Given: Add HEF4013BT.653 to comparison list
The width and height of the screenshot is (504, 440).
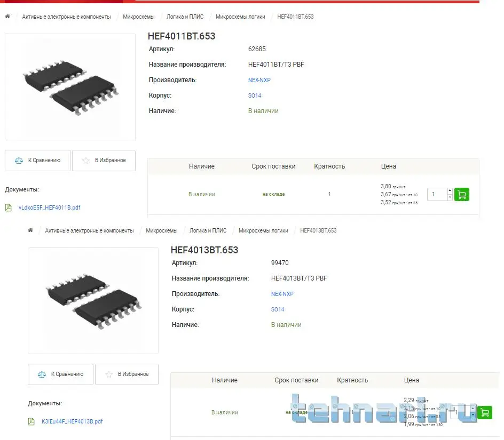Looking at the screenshot, I should coord(61,374).
